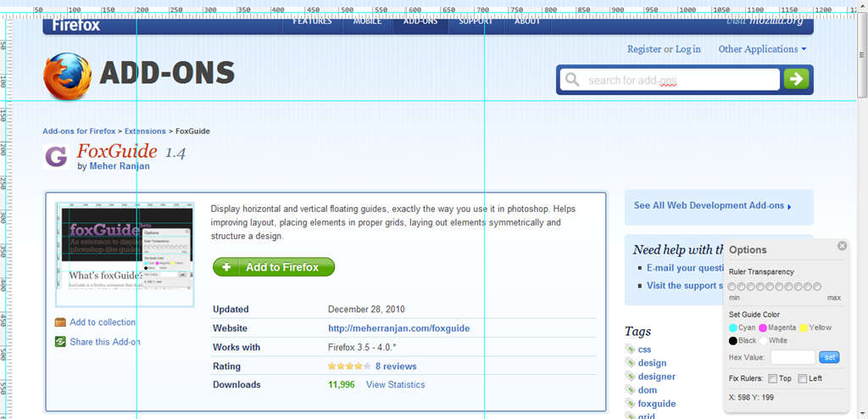Click the tag icon beside designer

tap(630, 377)
